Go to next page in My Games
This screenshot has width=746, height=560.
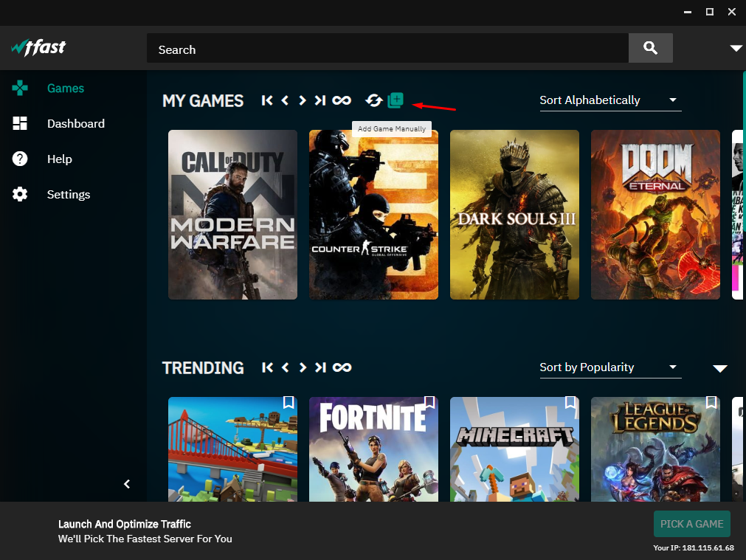tap(303, 100)
